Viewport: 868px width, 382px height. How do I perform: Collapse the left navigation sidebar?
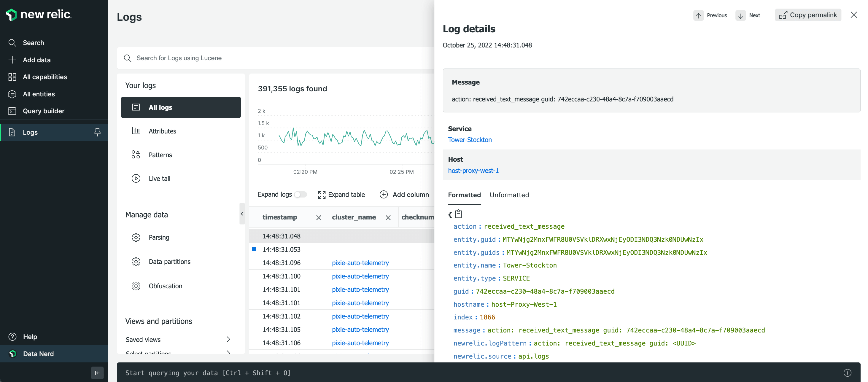click(97, 373)
